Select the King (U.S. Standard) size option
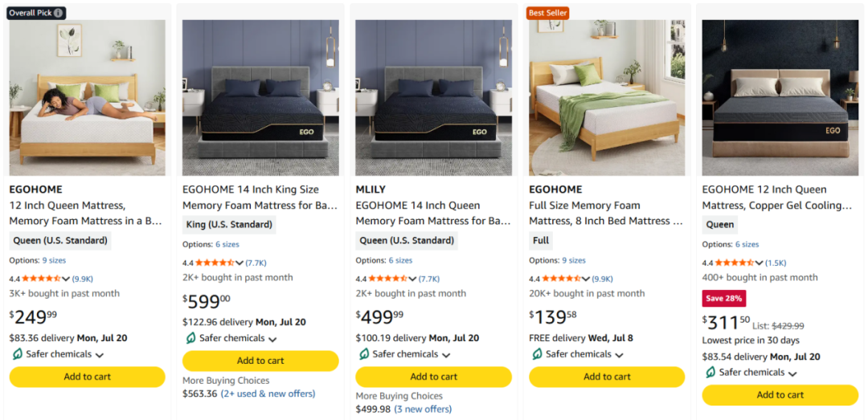This screenshot has width=868, height=420. coord(229,225)
